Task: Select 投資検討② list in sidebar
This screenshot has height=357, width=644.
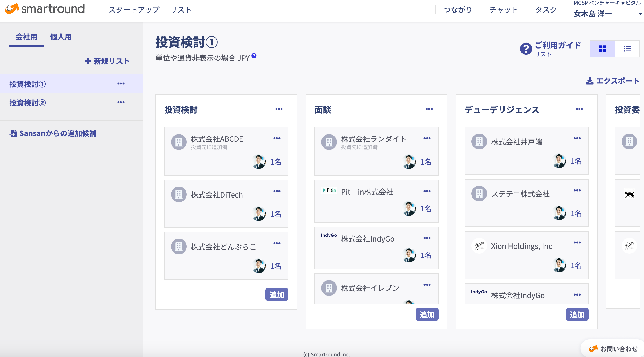Action: [x=28, y=103]
